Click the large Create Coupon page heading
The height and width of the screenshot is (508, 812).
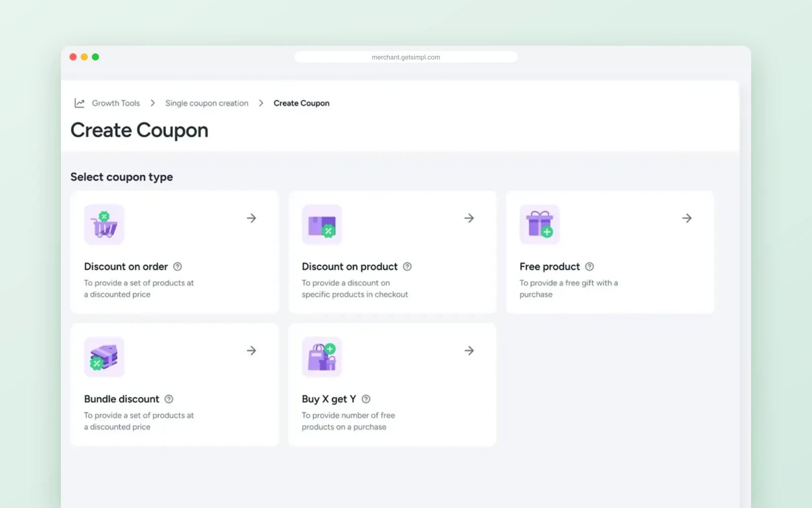[140, 131]
